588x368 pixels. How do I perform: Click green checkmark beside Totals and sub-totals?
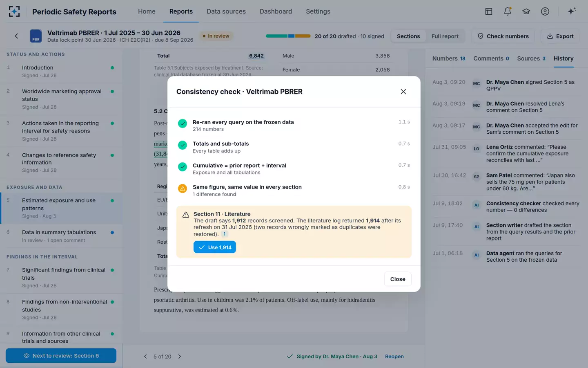pyautogui.click(x=183, y=145)
